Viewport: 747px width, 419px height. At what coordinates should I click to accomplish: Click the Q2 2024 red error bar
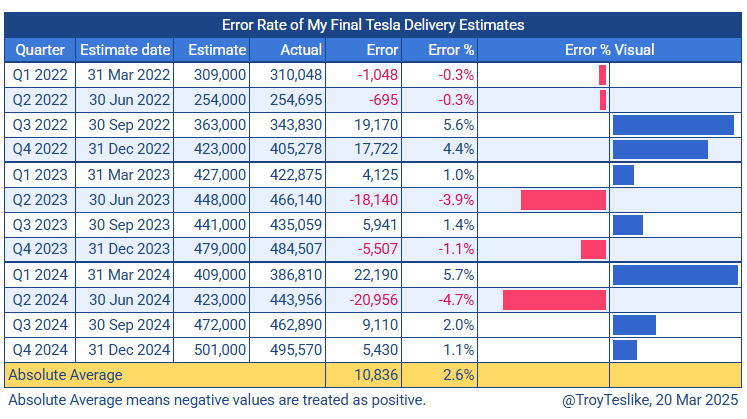click(554, 300)
